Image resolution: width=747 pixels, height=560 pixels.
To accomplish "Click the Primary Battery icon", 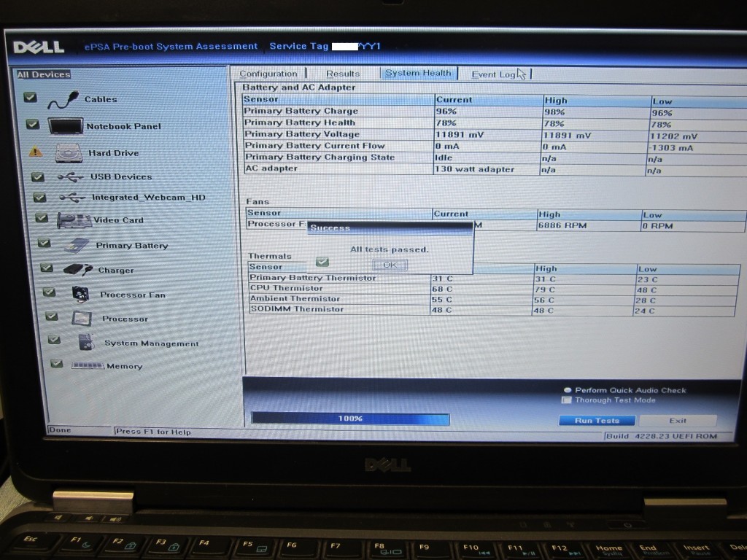I will [x=76, y=245].
